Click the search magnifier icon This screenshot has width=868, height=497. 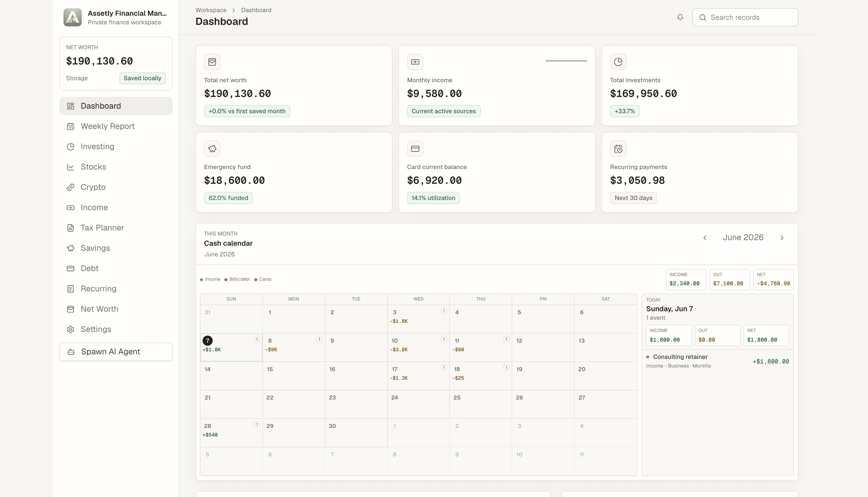click(x=703, y=18)
